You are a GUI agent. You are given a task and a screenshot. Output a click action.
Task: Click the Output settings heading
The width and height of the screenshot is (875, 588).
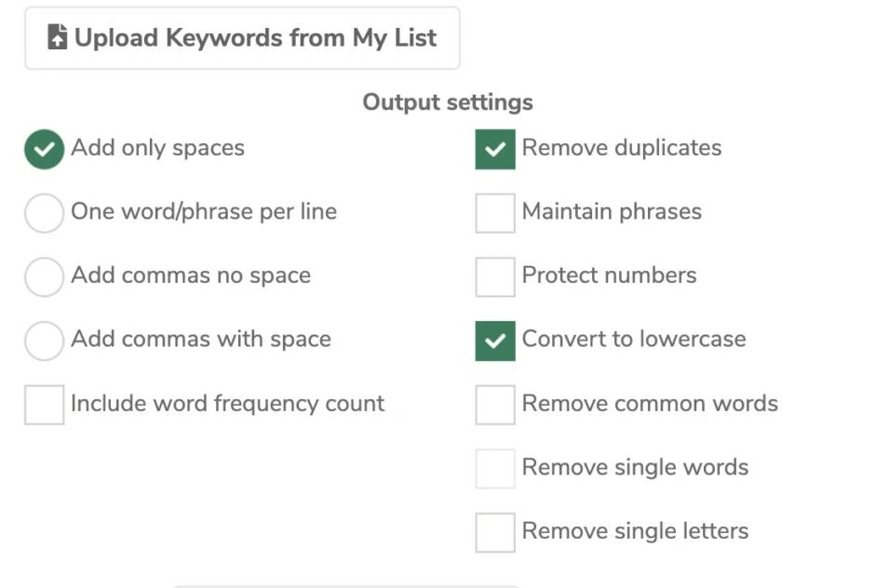point(448,102)
